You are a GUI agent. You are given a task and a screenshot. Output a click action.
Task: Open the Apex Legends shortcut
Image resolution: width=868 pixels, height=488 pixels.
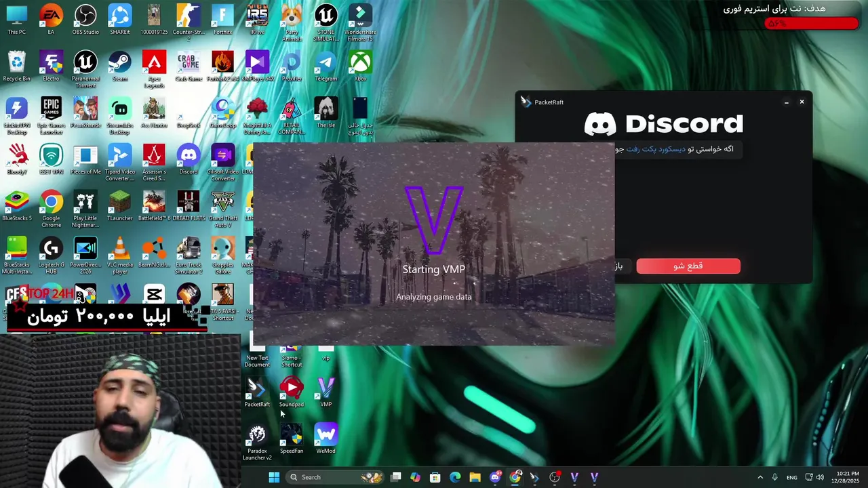(x=154, y=69)
